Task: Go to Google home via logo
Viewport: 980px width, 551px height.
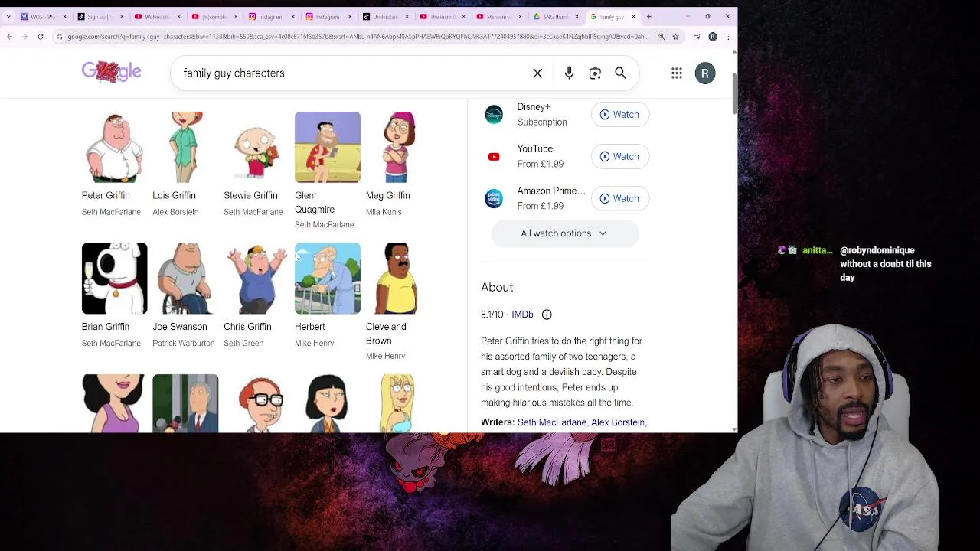Action: 112,72
